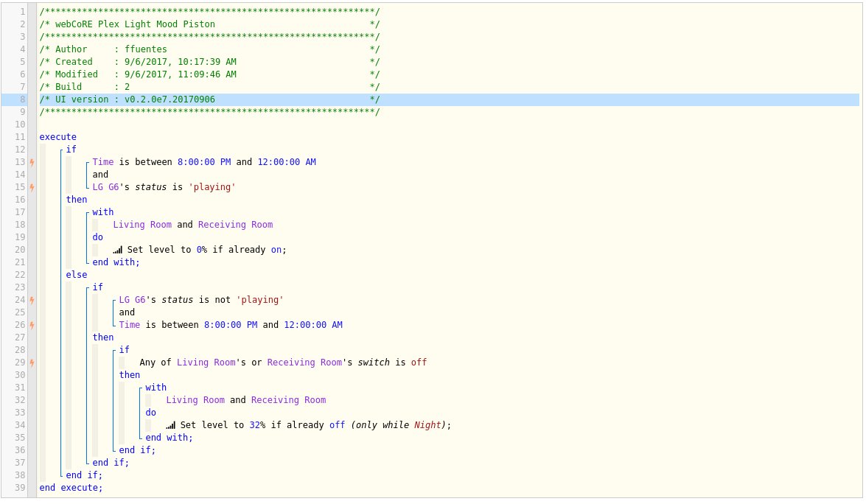866x504 pixels.
Task: Click 'then' keyword on line 16
Action: pyautogui.click(x=77, y=200)
